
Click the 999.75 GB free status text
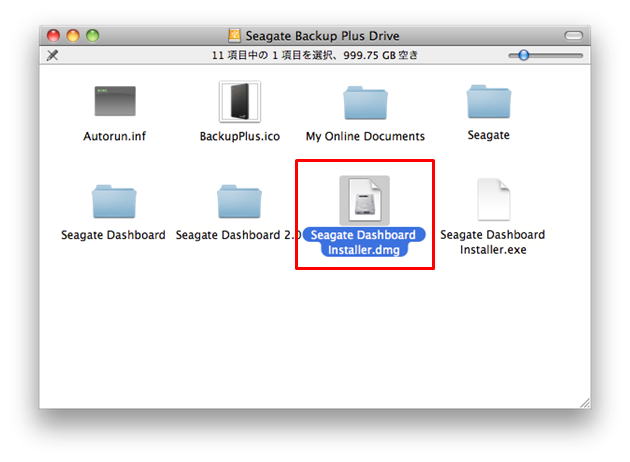point(380,55)
